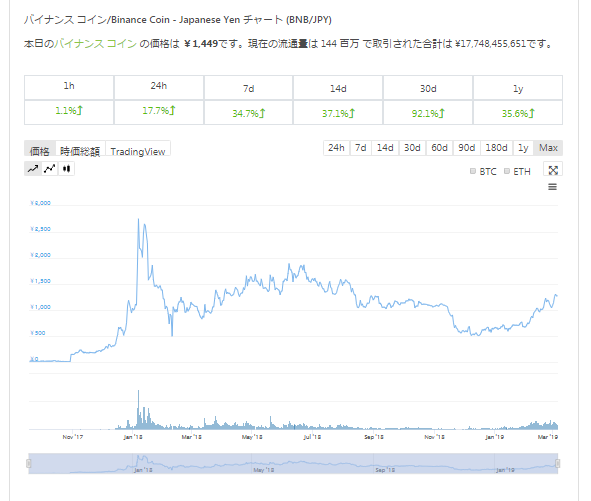The width and height of the screenshot is (591, 501).
Task: Open fullscreen chart view icon
Action: tap(553, 170)
